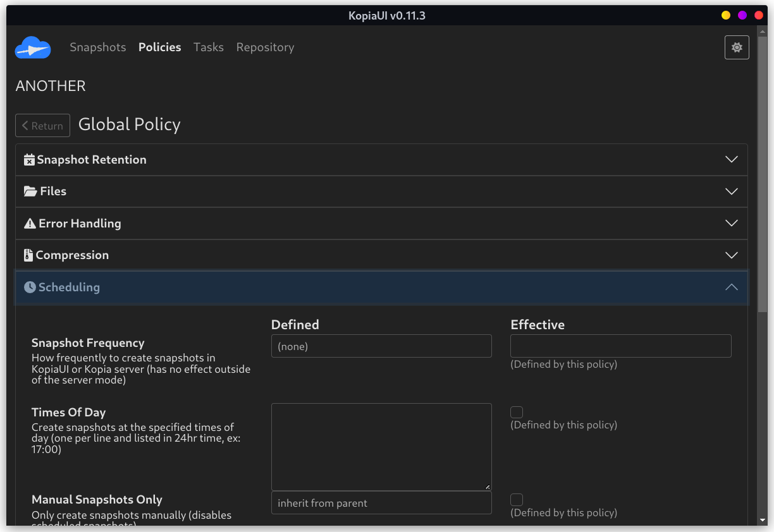Image resolution: width=774 pixels, height=532 pixels.
Task: Switch to the Snapshots tab
Action: point(98,47)
